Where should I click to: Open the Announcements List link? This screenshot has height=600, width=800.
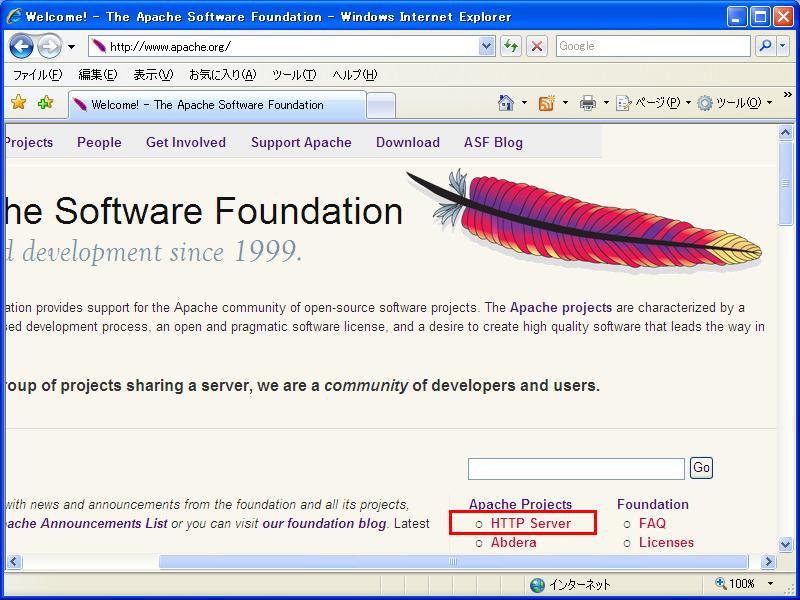pos(84,523)
